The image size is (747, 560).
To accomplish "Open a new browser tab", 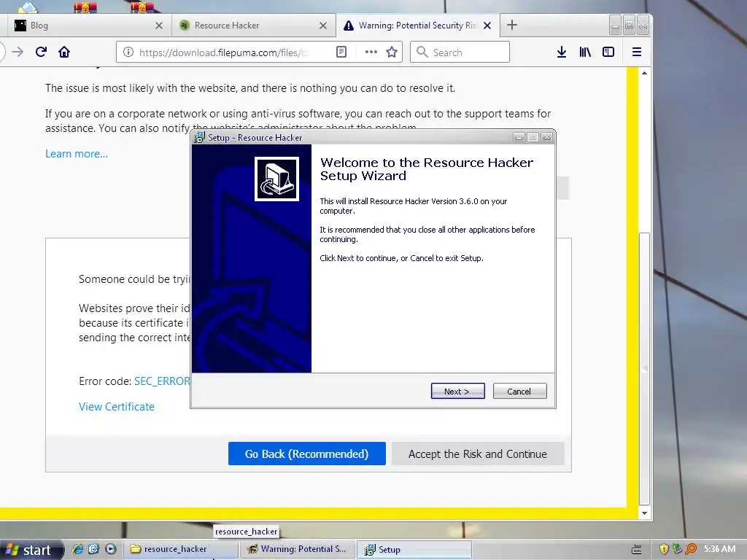I will [512, 26].
